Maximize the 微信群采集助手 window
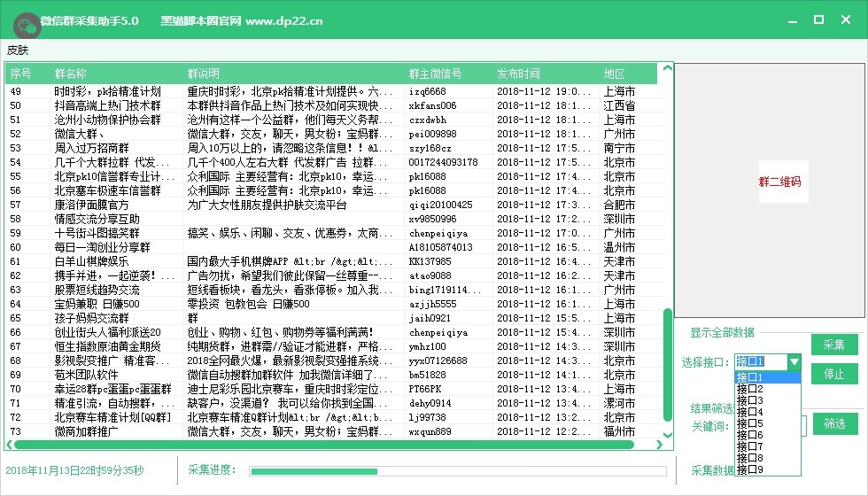 [818, 19]
